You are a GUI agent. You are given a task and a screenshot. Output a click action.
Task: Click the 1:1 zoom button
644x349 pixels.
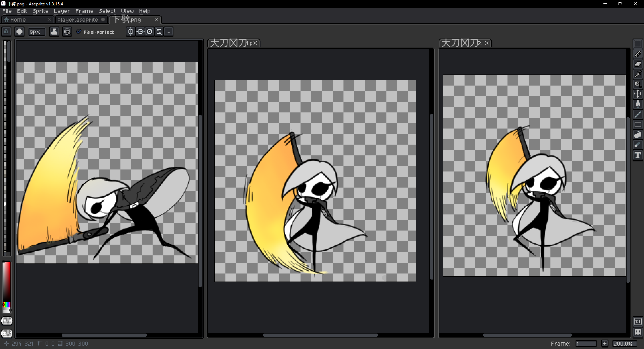638,321
